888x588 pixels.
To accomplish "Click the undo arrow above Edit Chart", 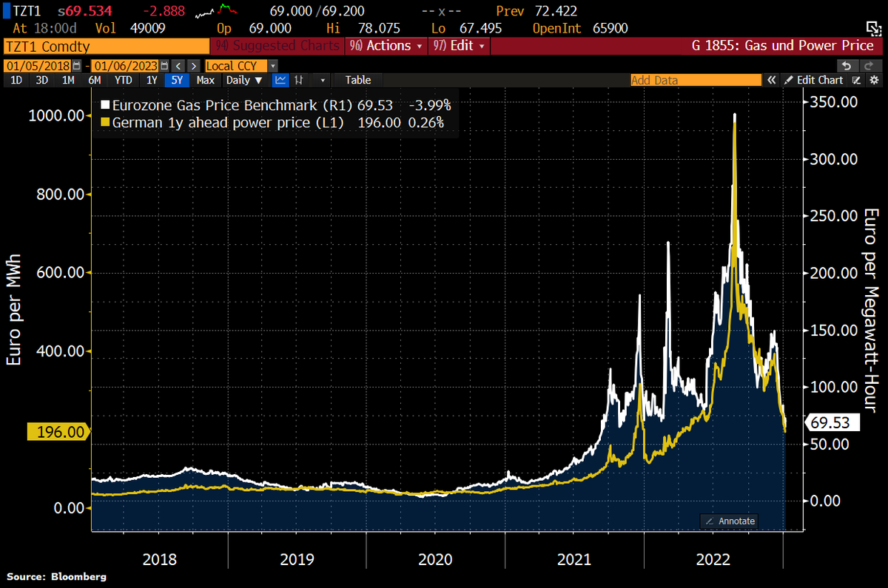I will pos(846,66).
